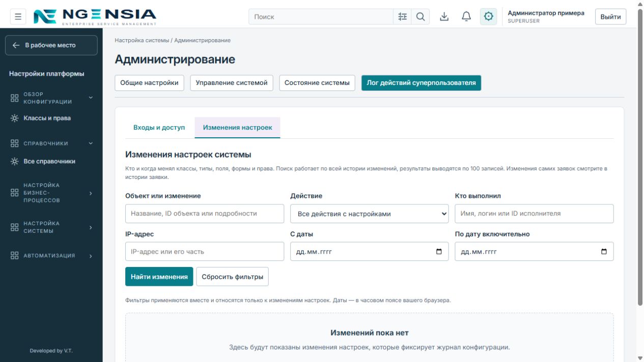Click the Выйти button

[x=610, y=17]
